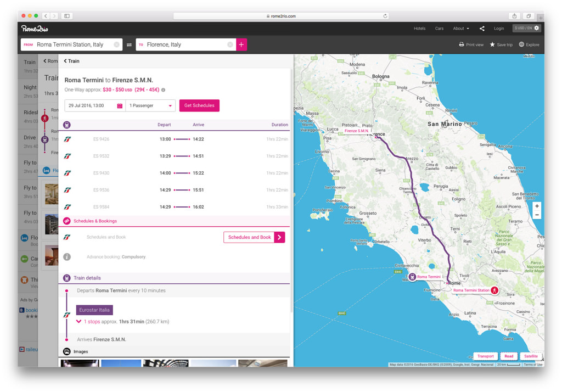Click the Firenze S.M.N. map label
Viewport: 562px width, 392px height.
(356, 131)
